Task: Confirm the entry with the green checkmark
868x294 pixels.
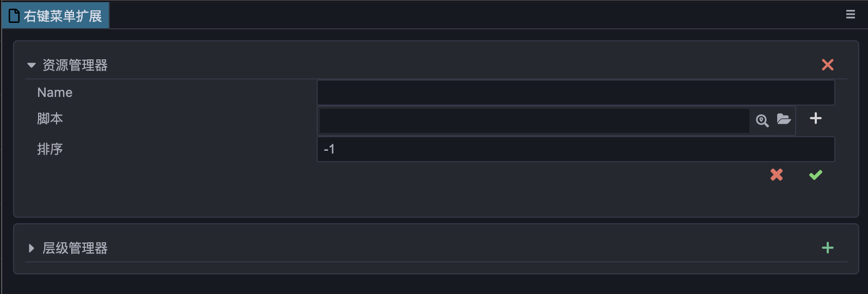Action: tap(815, 175)
